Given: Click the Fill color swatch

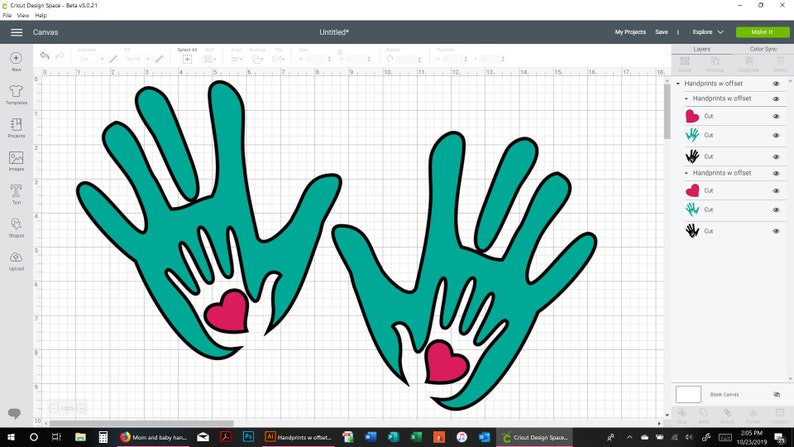Looking at the screenshot, I should click(159, 59).
